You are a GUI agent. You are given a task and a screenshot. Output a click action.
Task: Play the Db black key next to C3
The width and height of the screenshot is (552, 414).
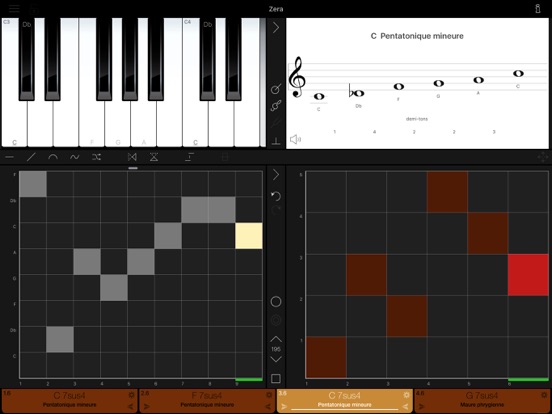tap(27, 59)
